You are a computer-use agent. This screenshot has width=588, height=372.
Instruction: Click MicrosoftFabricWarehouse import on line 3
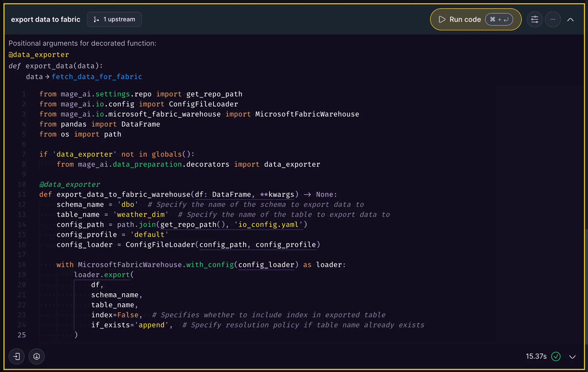pyautogui.click(x=307, y=114)
